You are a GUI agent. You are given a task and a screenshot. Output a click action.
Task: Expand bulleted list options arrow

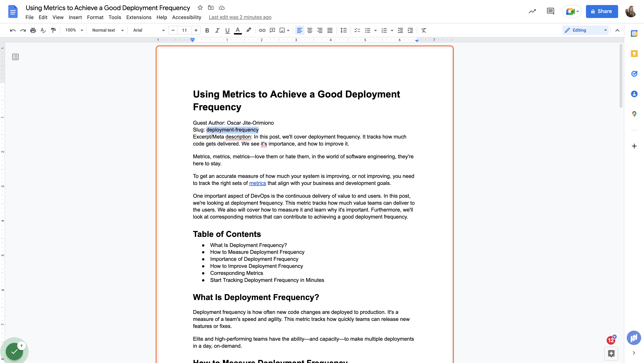(376, 31)
